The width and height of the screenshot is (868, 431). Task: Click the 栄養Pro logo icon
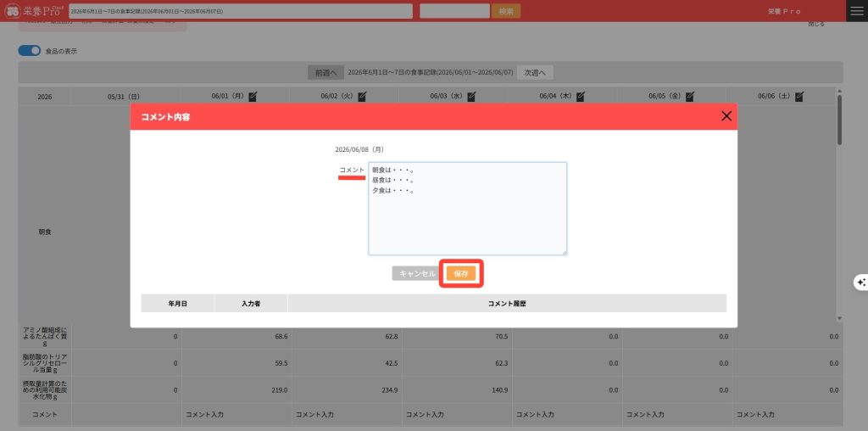pos(12,10)
